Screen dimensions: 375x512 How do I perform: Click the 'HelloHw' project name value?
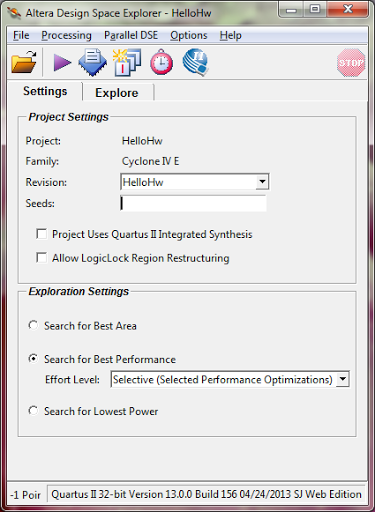tap(142, 141)
